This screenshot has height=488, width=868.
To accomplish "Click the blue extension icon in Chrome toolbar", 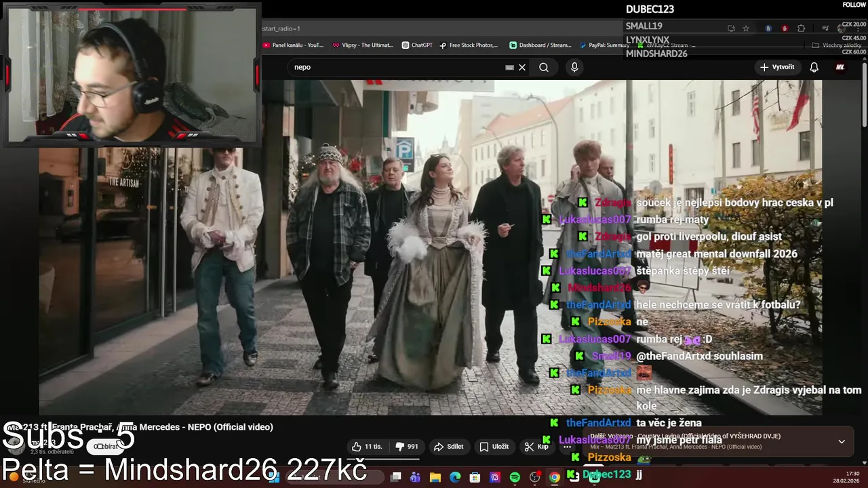I will pyautogui.click(x=768, y=28).
